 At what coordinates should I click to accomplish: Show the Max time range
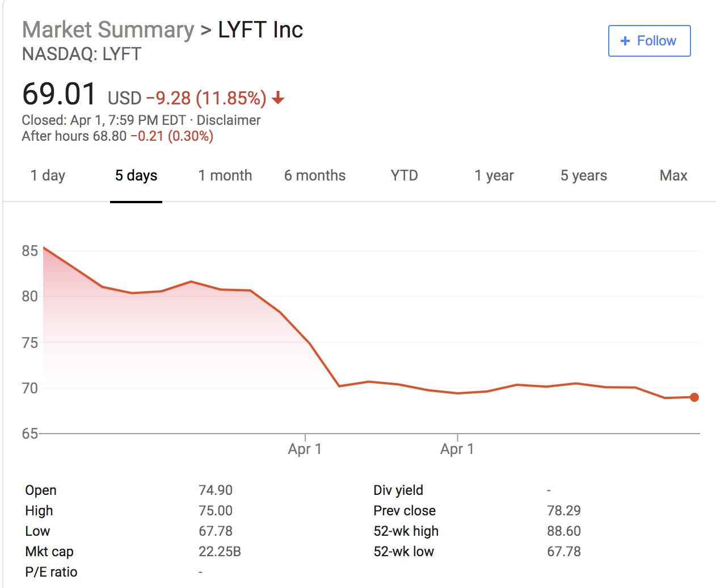pos(673,175)
